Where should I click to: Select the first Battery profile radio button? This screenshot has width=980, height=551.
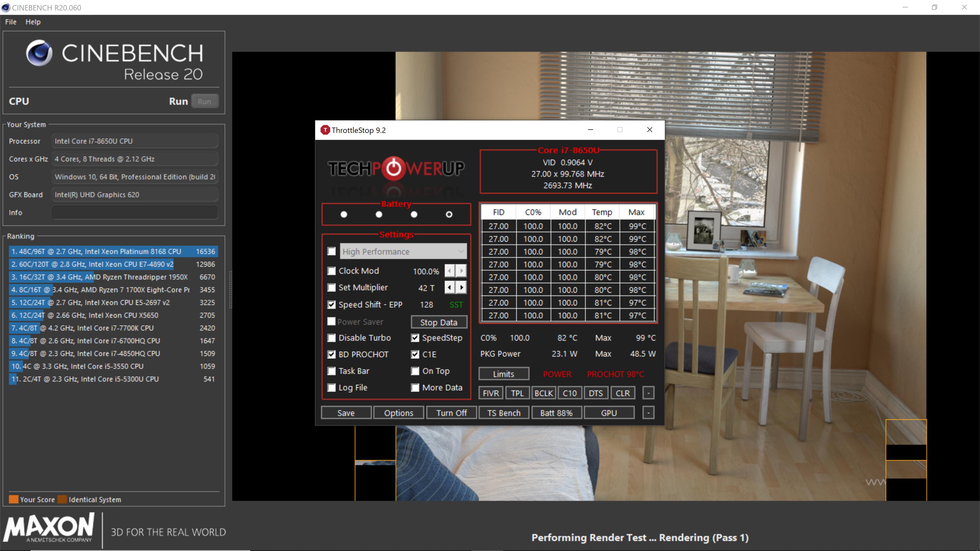tap(344, 215)
